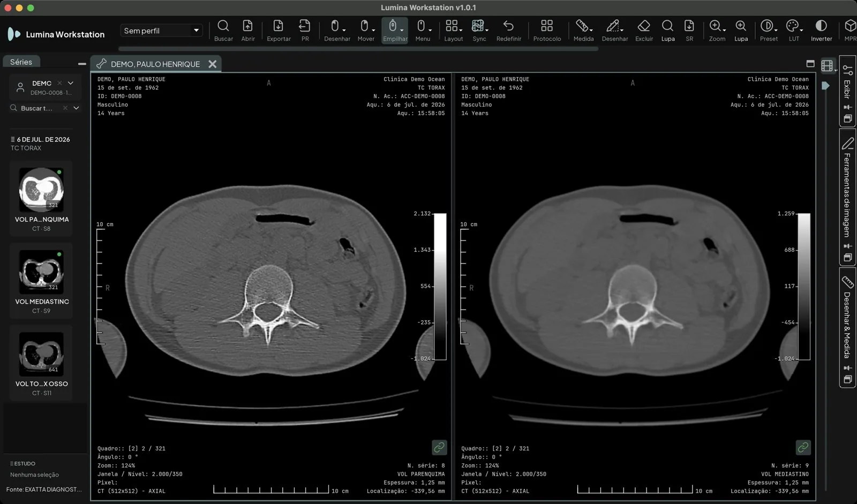The height and width of the screenshot is (504, 857).
Task: Toggle the link icon in the right viewport
Action: click(803, 447)
